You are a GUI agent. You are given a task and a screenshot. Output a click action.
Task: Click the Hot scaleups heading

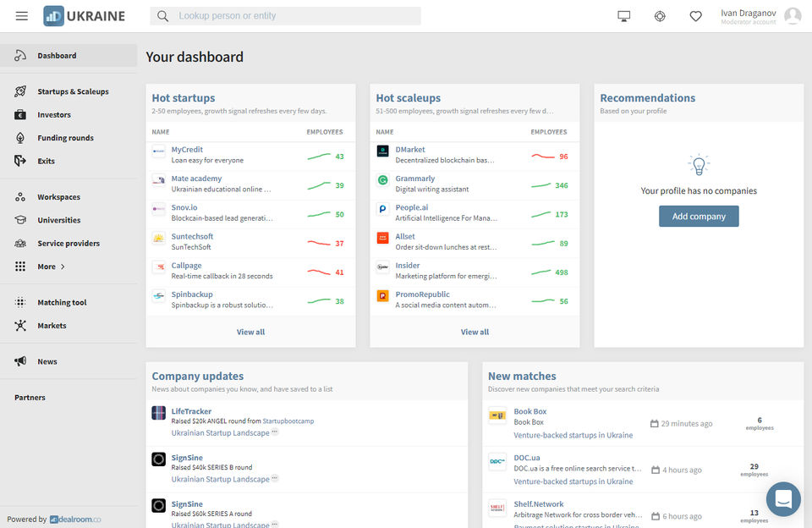(408, 98)
